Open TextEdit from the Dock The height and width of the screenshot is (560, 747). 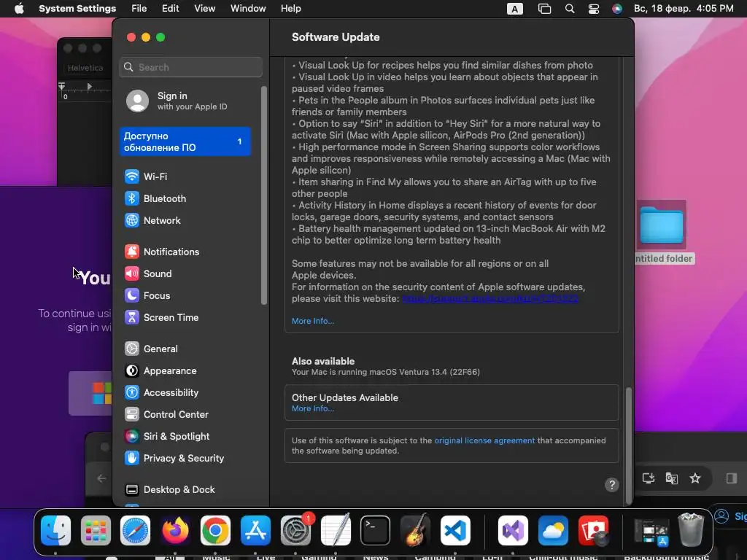pyautogui.click(x=336, y=530)
